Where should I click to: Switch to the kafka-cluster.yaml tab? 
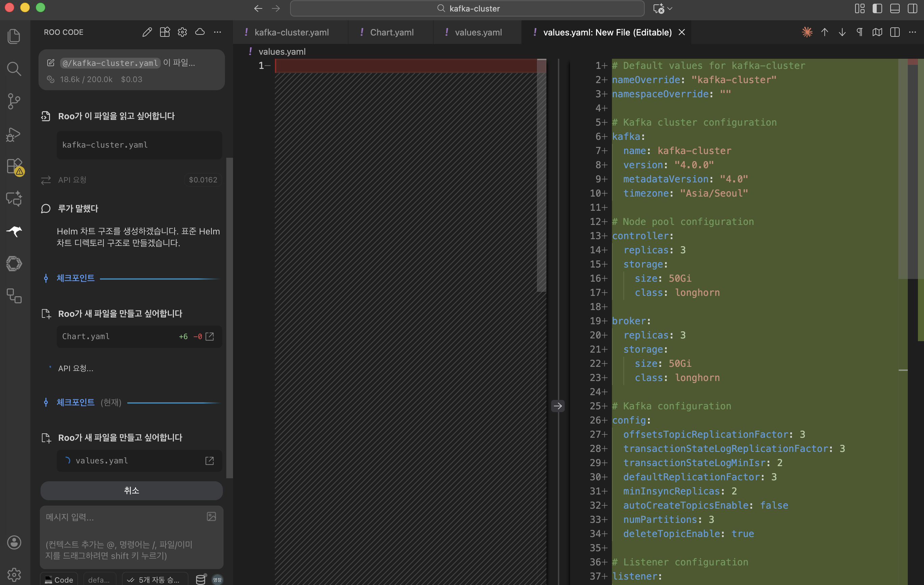[x=291, y=32]
